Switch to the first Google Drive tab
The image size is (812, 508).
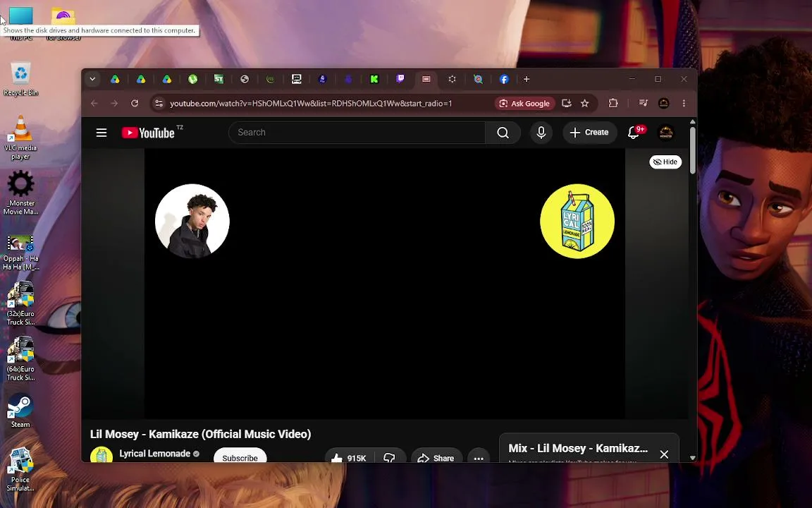point(115,79)
